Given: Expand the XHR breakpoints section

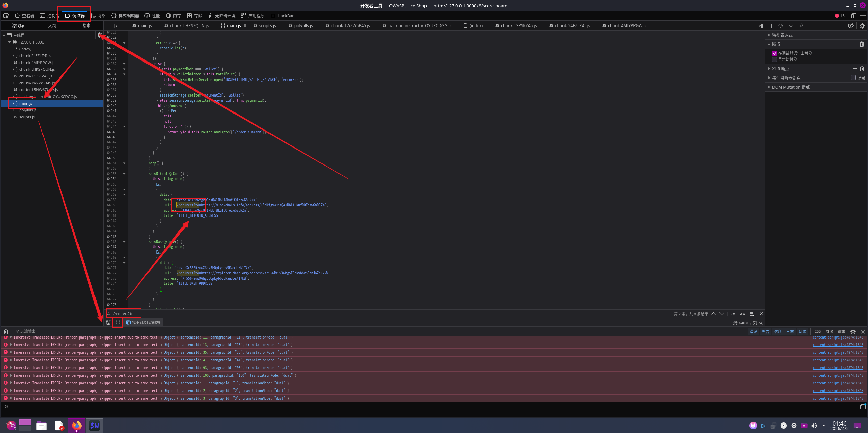Looking at the screenshot, I should 769,69.
